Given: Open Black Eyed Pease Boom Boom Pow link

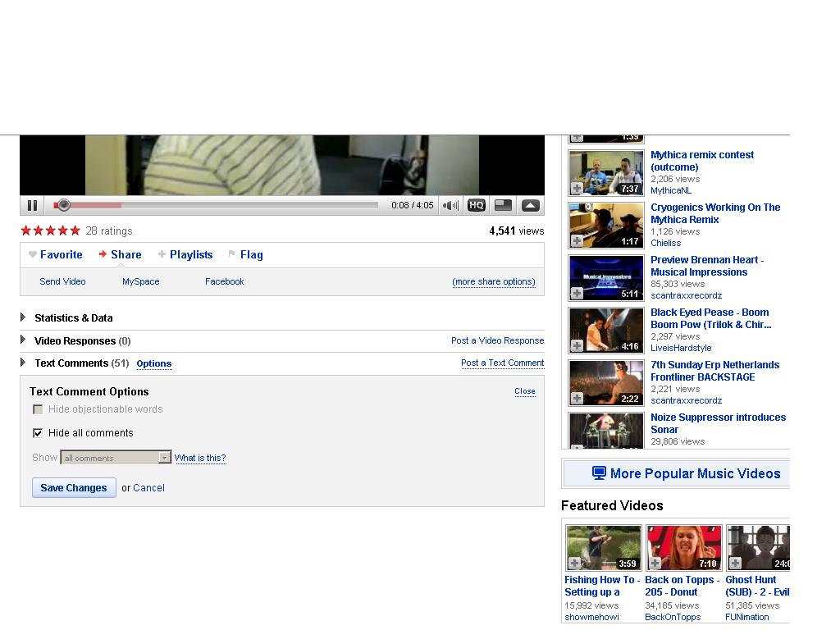Looking at the screenshot, I should point(711,319).
